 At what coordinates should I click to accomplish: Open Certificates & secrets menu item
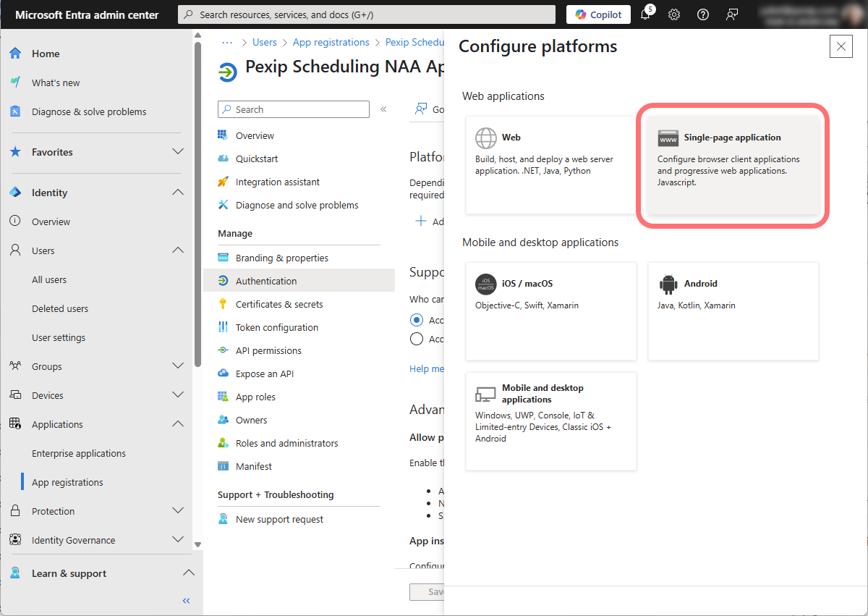tap(278, 304)
